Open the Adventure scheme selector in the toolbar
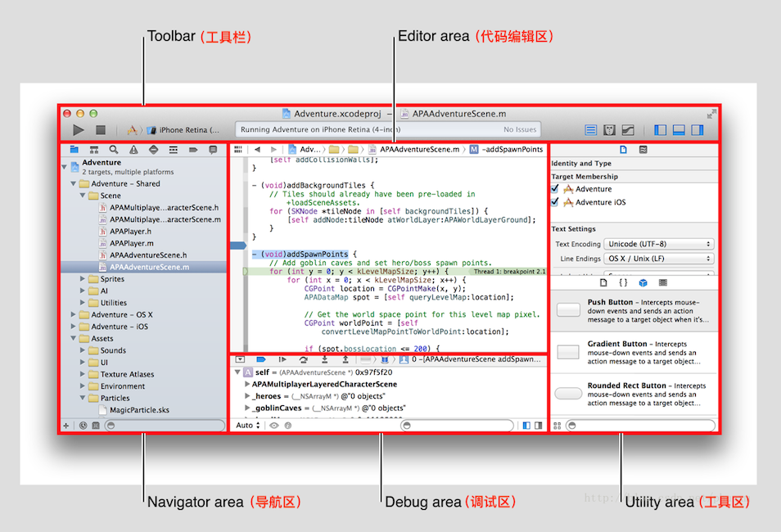Image resolution: width=781 pixels, height=532 pixels. coord(132,130)
